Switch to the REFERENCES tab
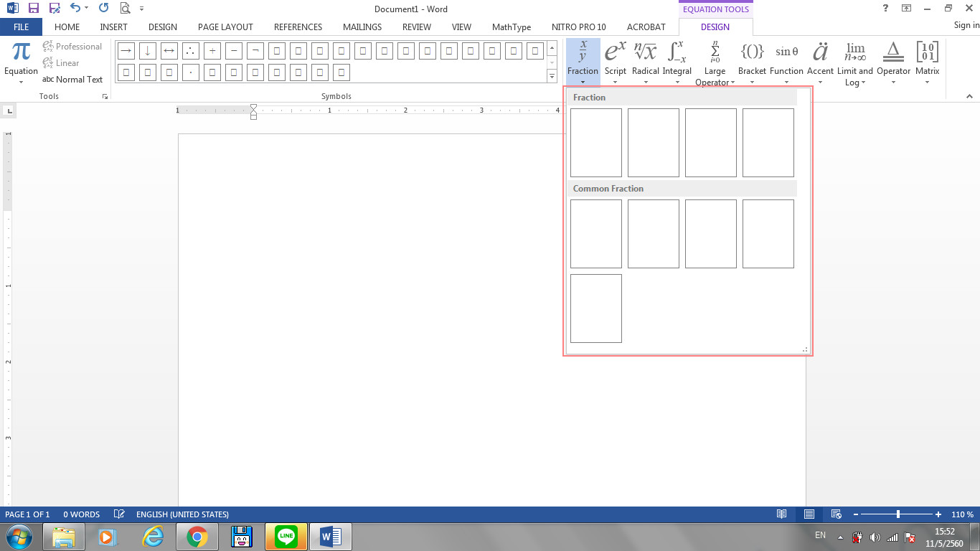The width and height of the screenshot is (980, 551). 298,27
